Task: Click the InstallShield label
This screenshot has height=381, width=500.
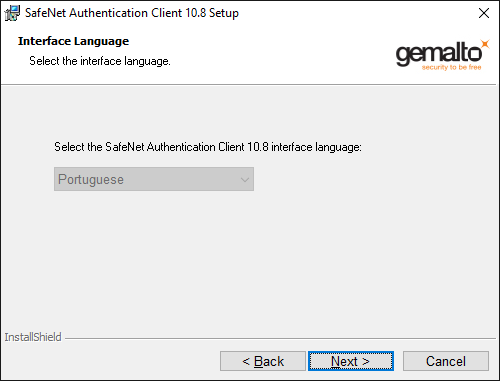Action: click(33, 337)
